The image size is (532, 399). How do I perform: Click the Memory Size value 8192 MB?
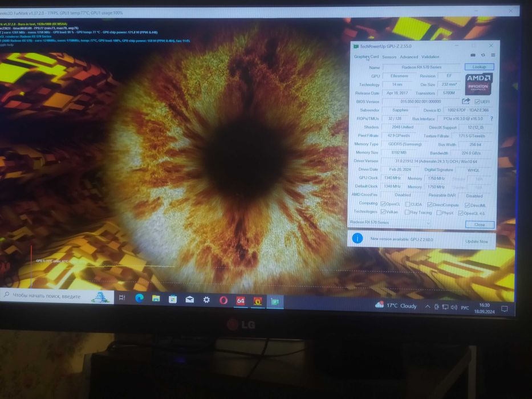399,152
